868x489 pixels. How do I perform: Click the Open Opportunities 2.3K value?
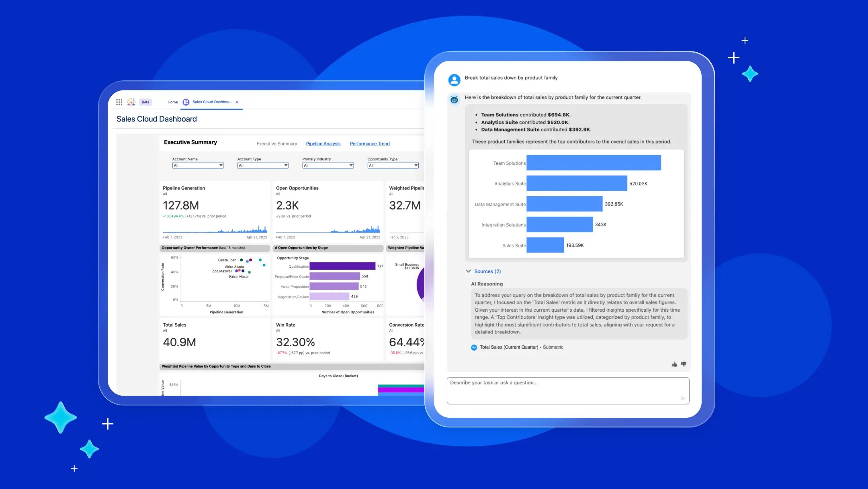point(287,205)
